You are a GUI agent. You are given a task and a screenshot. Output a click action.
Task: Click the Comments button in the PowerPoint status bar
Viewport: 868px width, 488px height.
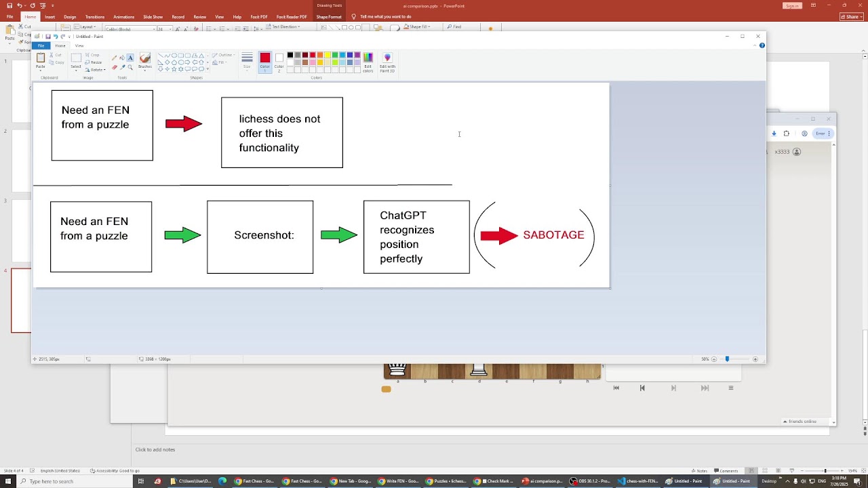(726, 471)
